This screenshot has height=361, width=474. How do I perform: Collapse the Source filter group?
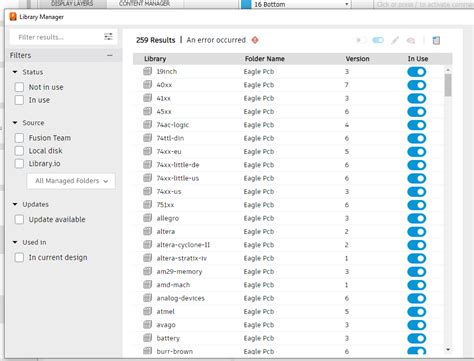15,123
